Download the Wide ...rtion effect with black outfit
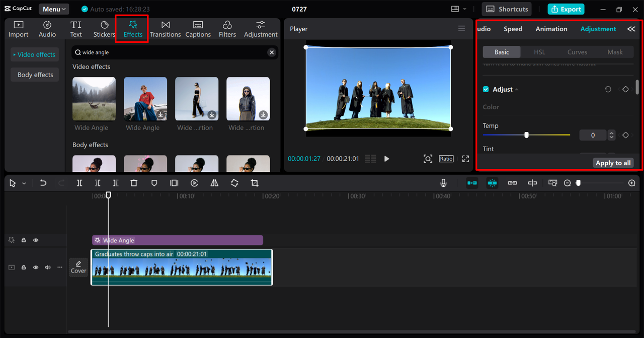The height and width of the screenshot is (338, 644). coord(212,115)
